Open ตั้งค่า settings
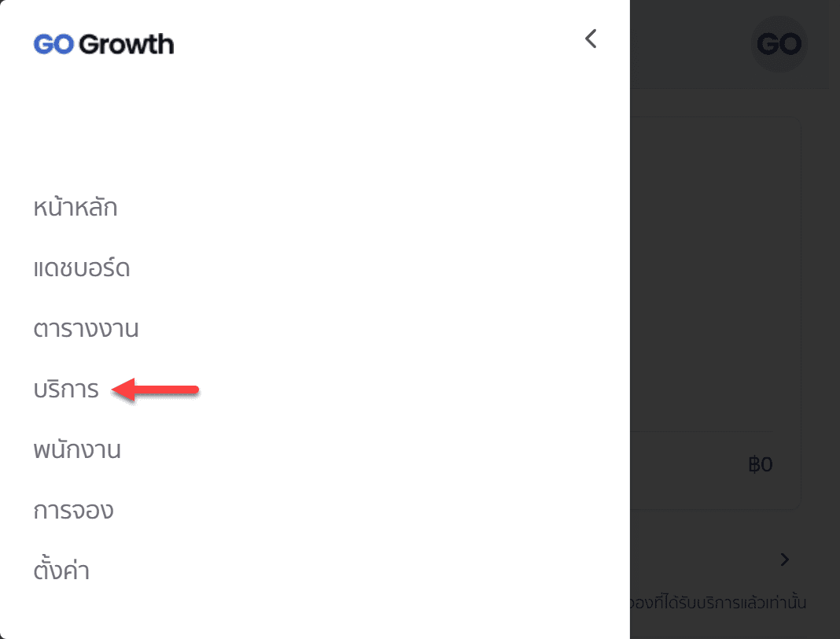The image size is (840, 639). pyautogui.click(x=61, y=571)
